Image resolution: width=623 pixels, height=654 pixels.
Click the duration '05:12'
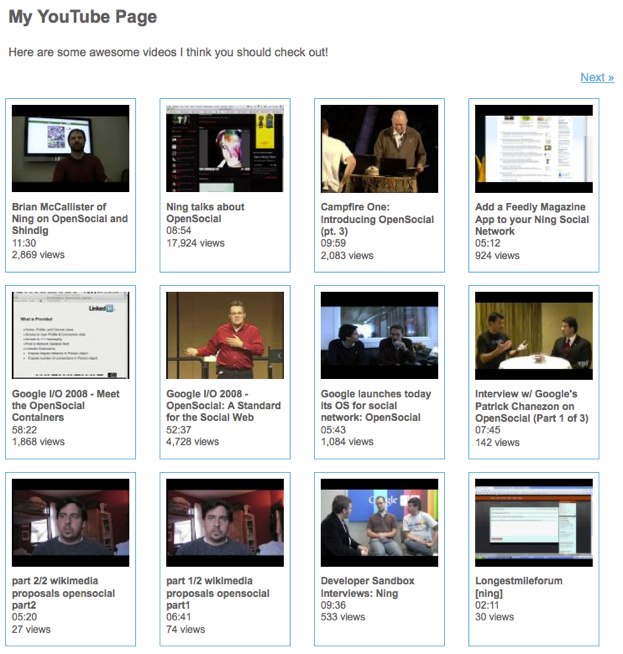coord(487,243)
